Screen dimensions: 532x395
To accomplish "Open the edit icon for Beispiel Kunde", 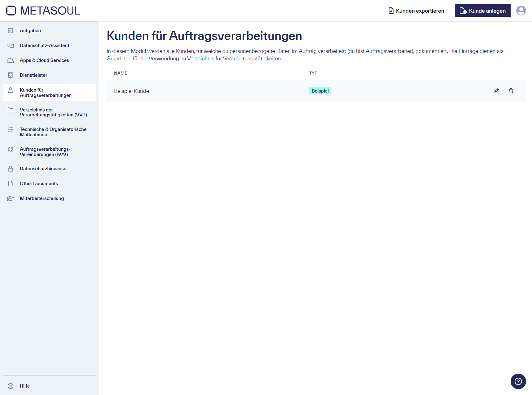I will pos(496,91).
